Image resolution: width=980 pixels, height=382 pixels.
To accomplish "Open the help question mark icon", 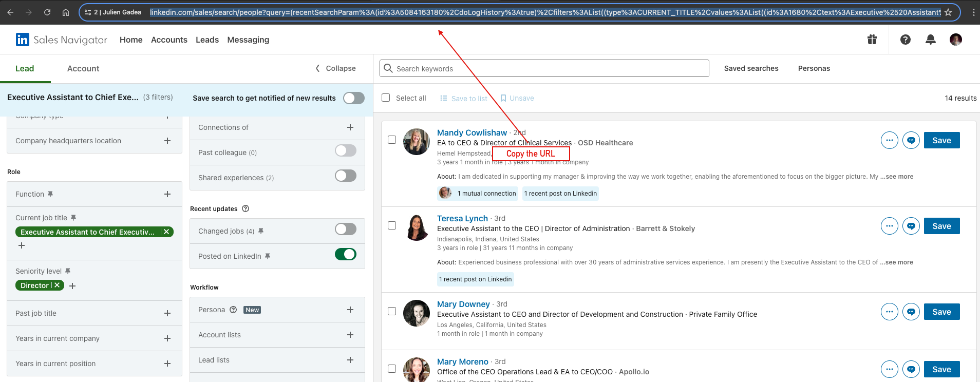I will 906,40.
